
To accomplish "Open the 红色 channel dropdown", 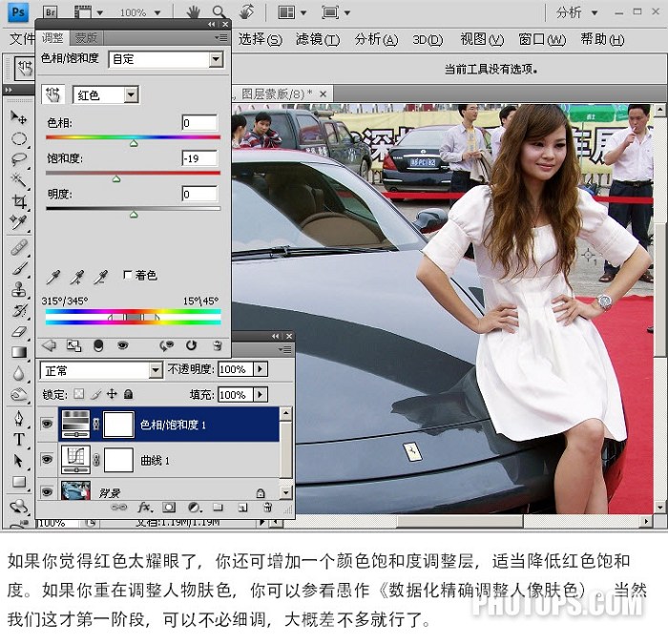I will click(x=106, y=95).
